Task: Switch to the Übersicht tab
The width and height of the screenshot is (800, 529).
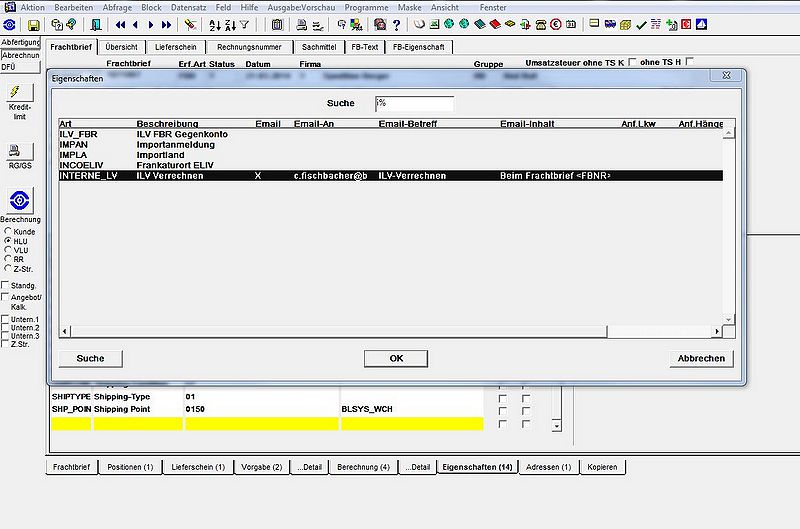Action: [121, 47]
